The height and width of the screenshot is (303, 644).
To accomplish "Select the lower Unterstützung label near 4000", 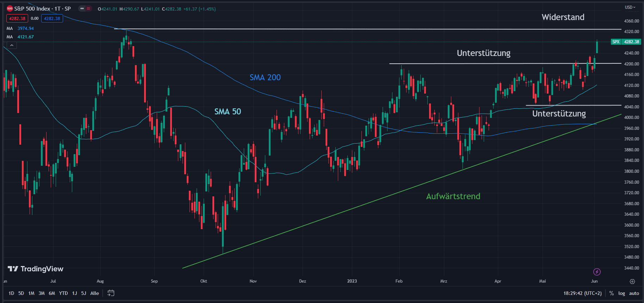I will (x=559, y=114).
